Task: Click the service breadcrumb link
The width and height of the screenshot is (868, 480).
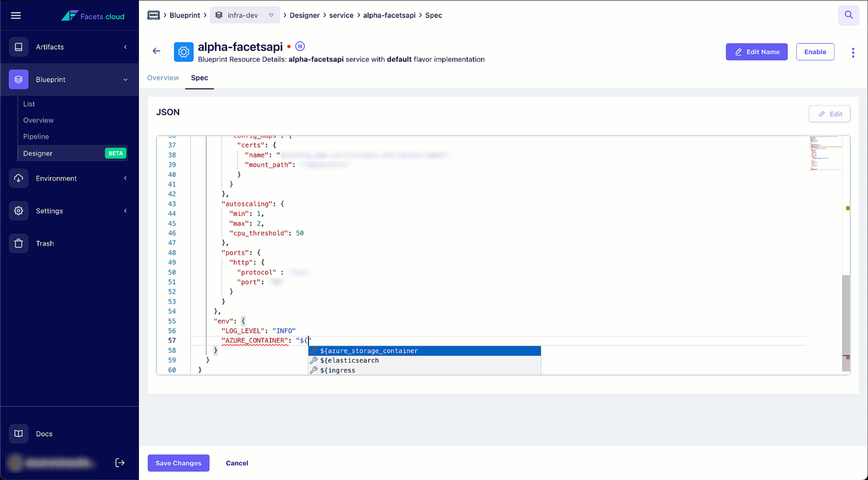Action: [341, 15]
